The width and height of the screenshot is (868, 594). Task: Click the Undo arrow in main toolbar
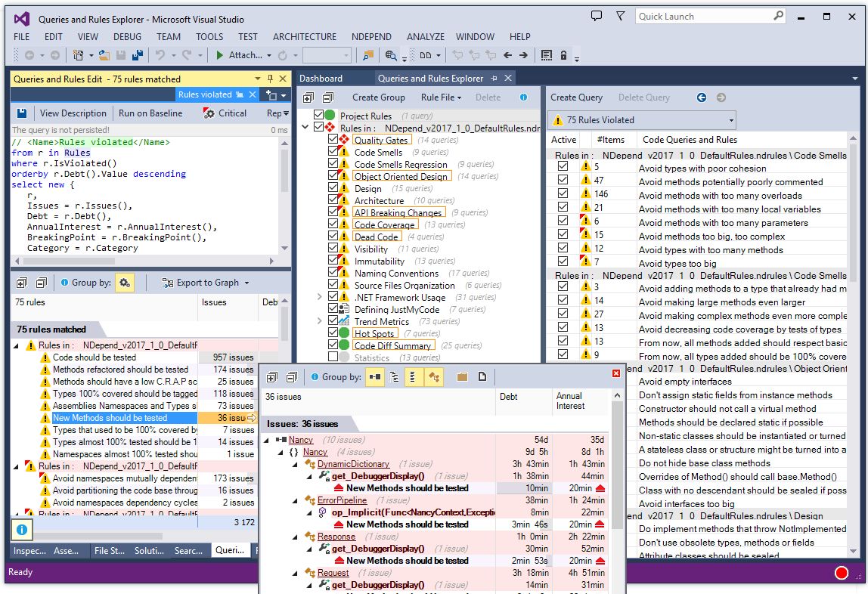click(160, 55)
